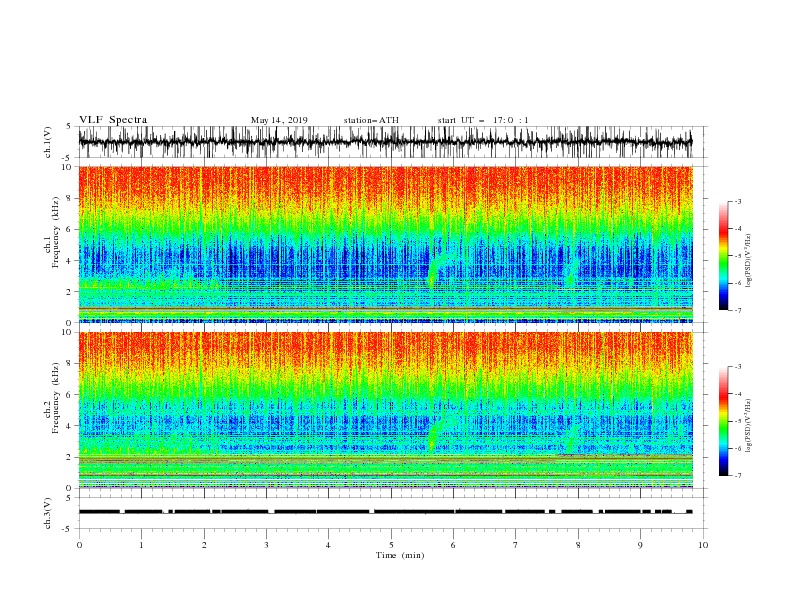
Task: Click the ch.2 'Frequency (kHz)' axis label
Action: [56, 398]
